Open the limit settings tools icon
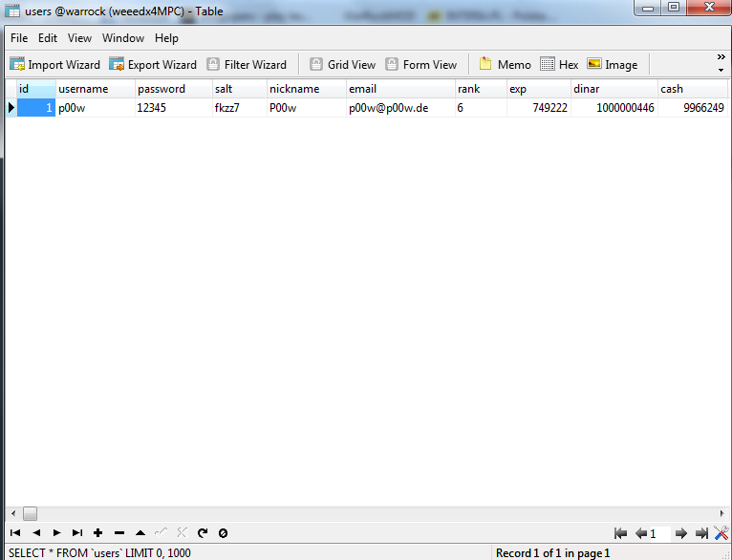The width and height of the screenshot is (732, 560). click(721, 533)
